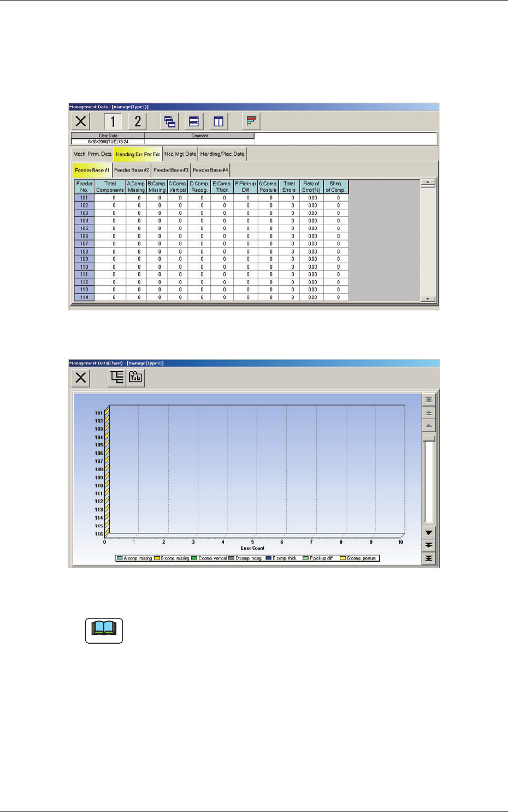Image resolution: width=508 pixels, height=812 pixels.
Task: Select the Feeder Base #1 tab
Action: tap(92, 170)
